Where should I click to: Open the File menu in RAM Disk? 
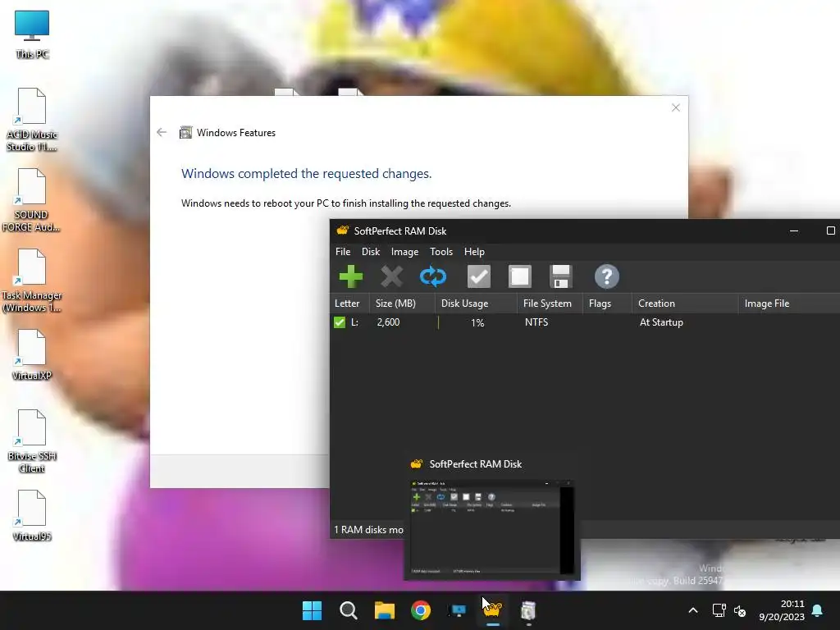343,252
